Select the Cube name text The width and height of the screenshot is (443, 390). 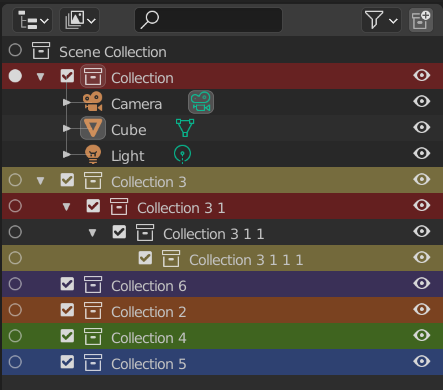(129, 130)
